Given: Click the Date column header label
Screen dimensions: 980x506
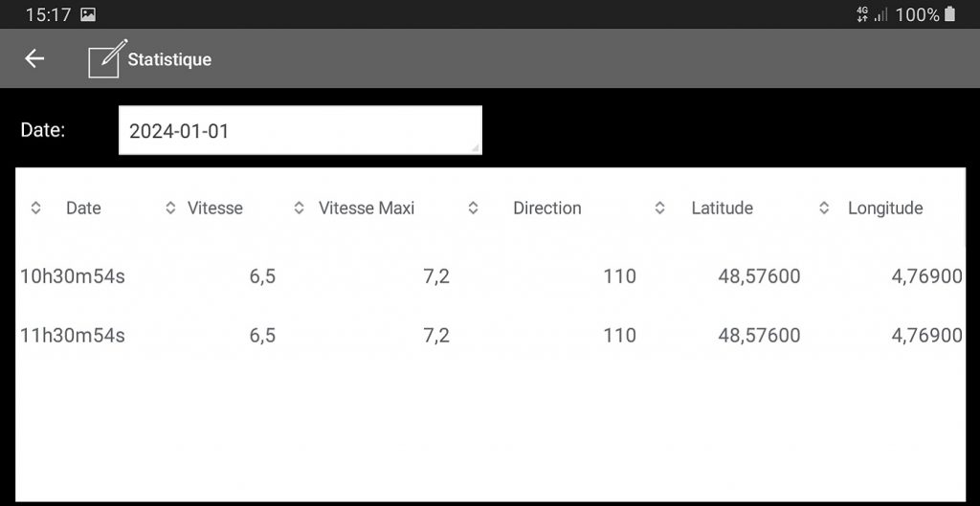Looking at the screenshot, I should [83, 208].
